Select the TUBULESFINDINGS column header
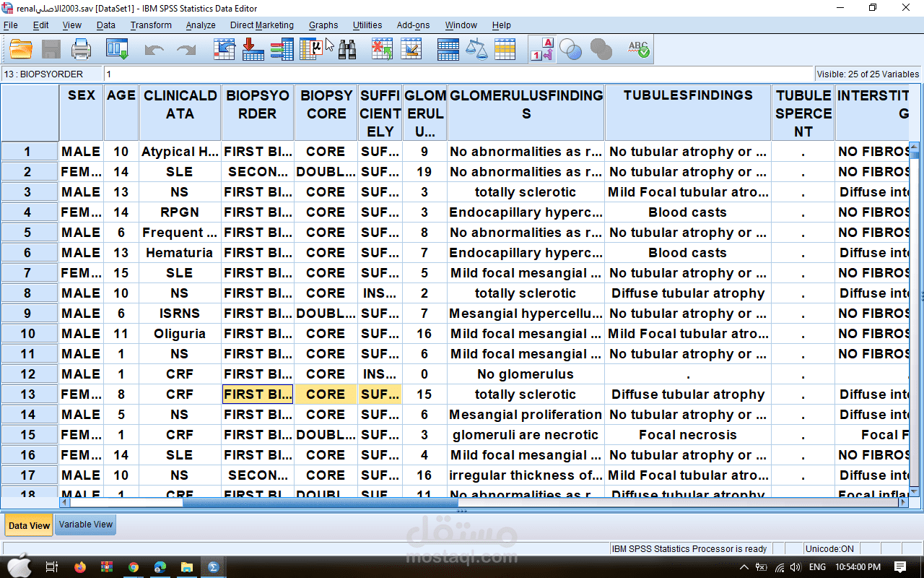 [x=688, y=113]
